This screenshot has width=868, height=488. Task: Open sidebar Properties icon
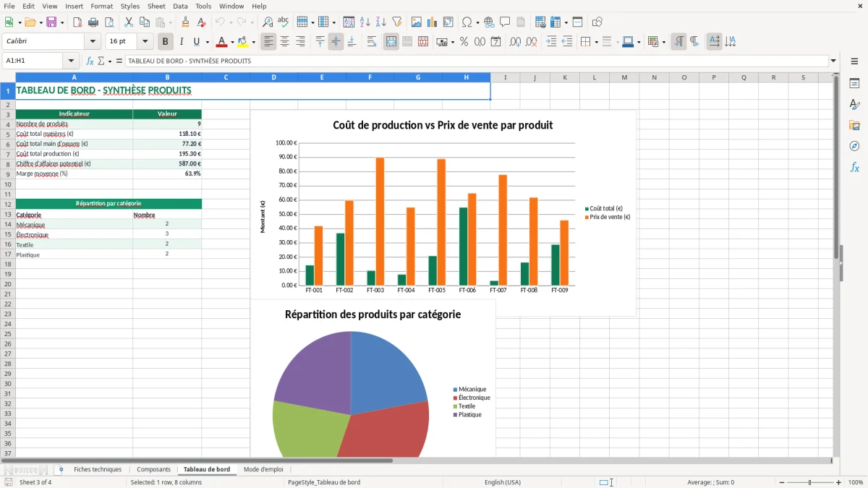(x=854, y=83)
